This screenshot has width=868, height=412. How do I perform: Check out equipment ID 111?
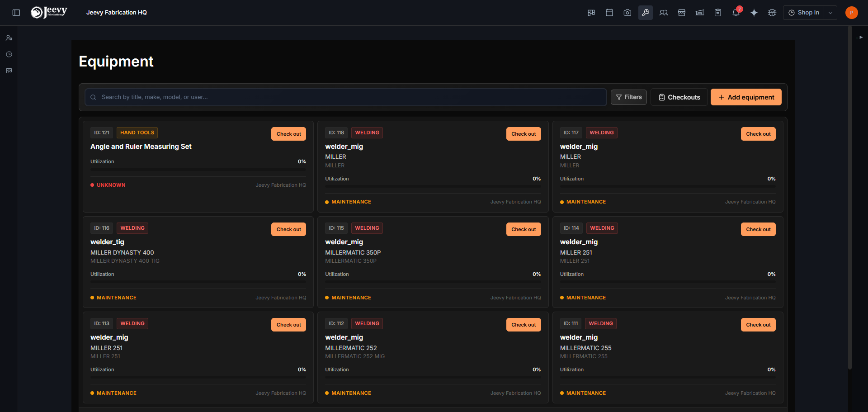click(x=758, y=325)
